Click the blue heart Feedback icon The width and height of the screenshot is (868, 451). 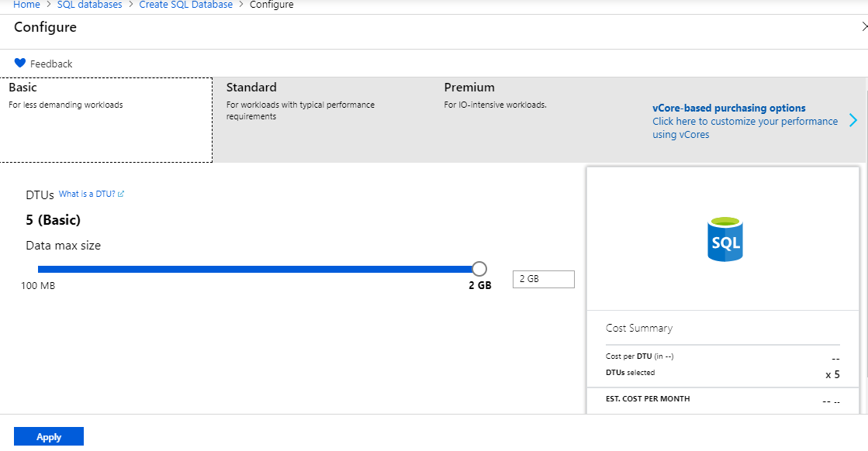(x=20, y=63)
